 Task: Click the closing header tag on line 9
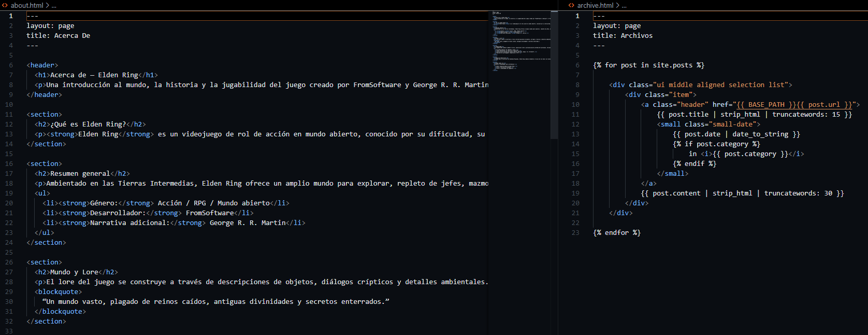44,95
